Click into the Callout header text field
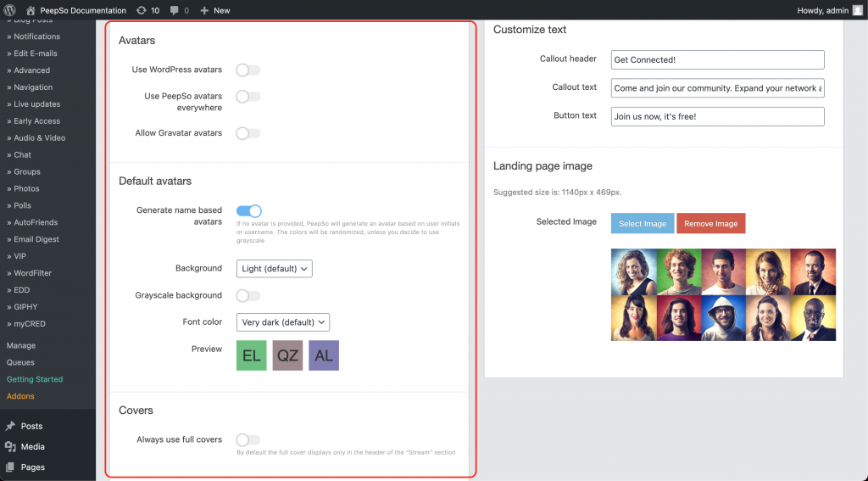This screenshot has width=868, height=481. (717, 59)
